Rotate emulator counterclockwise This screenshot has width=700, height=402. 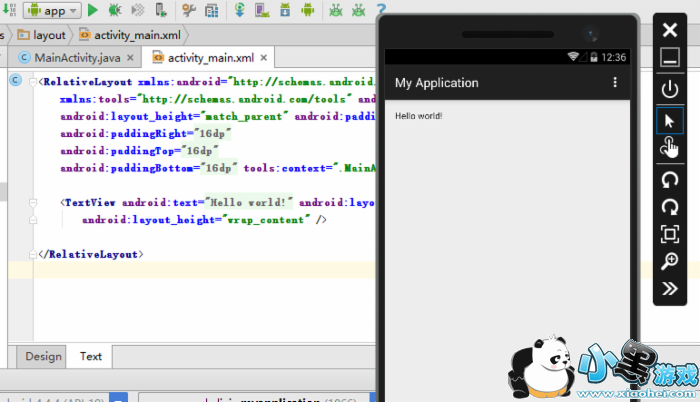click(x=670, y=179)
